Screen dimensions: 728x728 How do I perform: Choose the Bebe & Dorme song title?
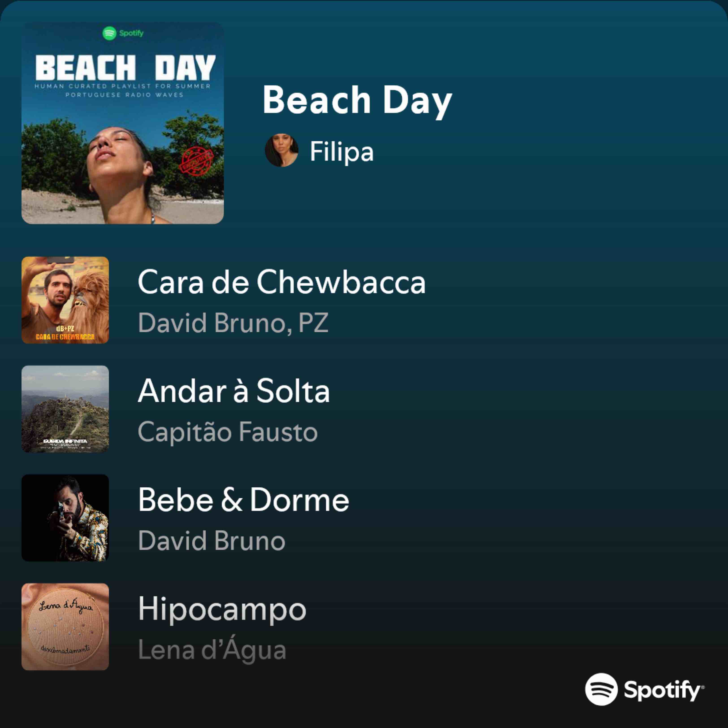pyautogui.click(x=243, y=500)
